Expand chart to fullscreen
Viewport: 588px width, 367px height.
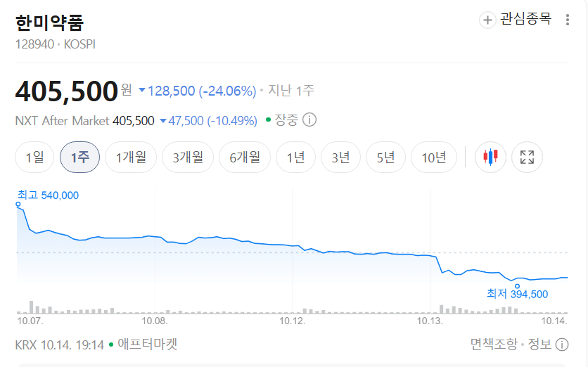(527, 157)
